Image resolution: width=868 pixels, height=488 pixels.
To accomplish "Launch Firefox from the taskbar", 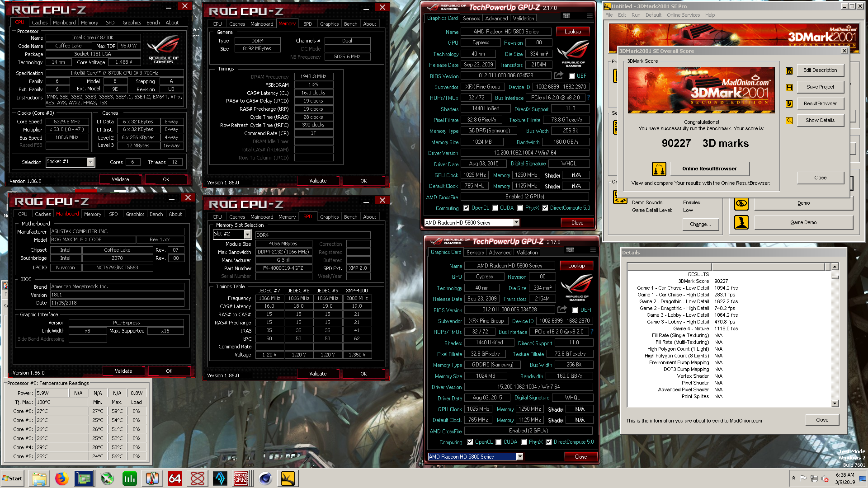I will pos(61,479).
